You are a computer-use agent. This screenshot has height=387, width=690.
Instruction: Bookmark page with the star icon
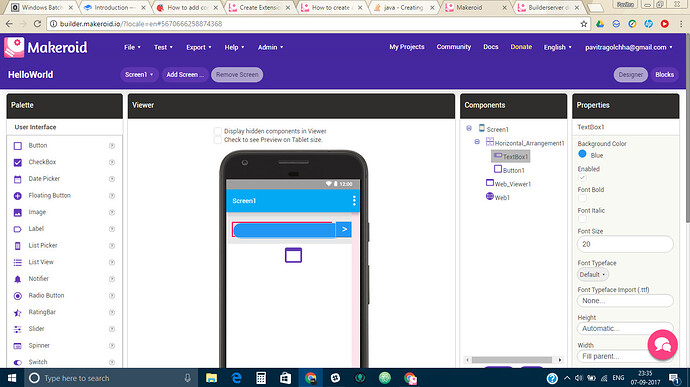point(584,24)
